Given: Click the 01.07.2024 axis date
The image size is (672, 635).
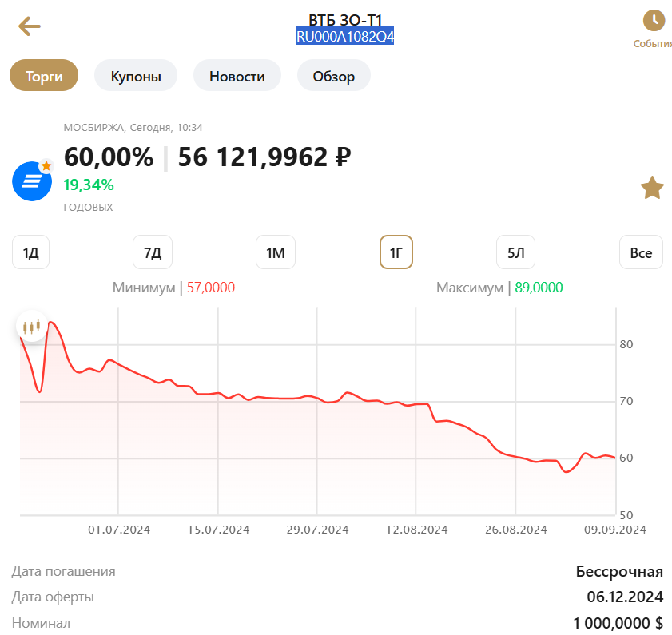Looking at the screenshot, I should click(119, 530).
